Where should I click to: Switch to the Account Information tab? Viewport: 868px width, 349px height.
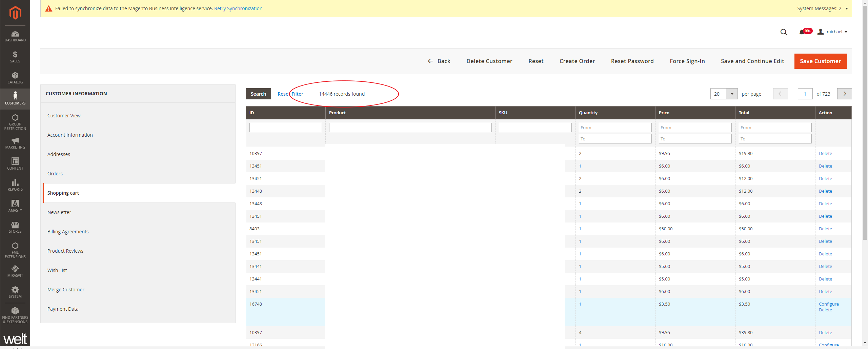click(70, 135)
